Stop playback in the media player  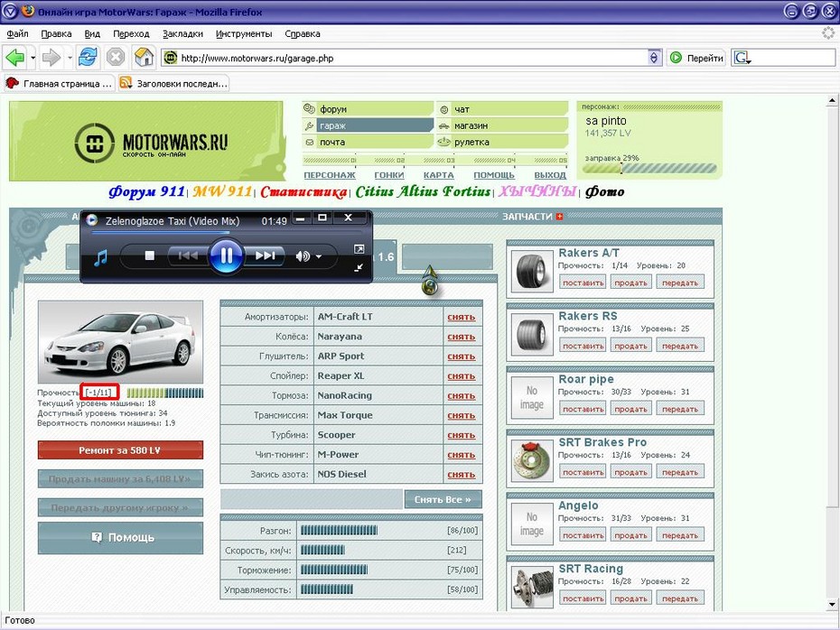(149, 255)
